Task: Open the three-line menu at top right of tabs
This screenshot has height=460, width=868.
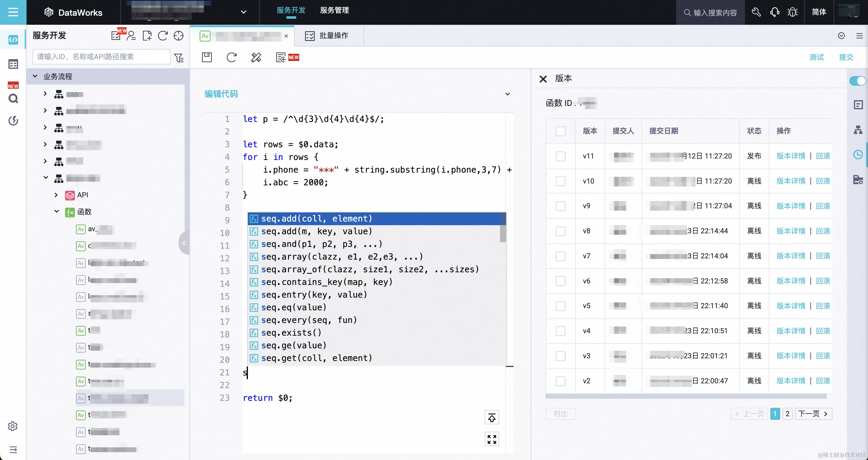Action: 860,36
